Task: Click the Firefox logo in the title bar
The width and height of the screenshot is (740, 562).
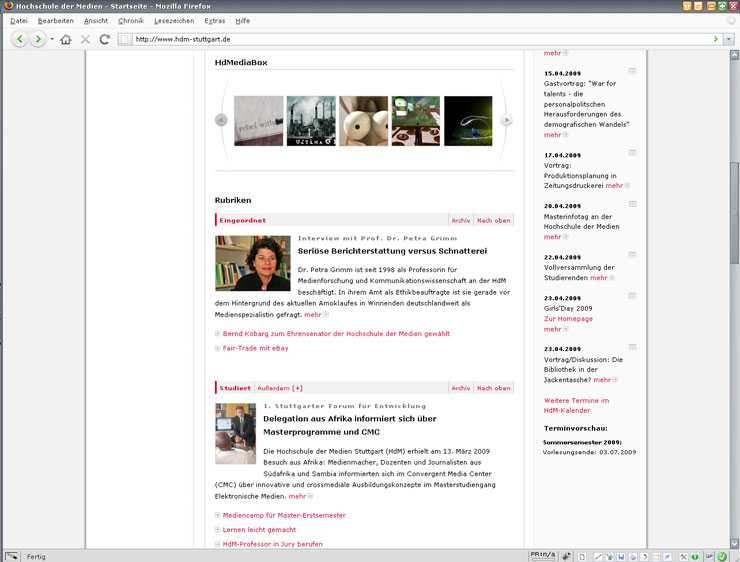Action: [8, 6]
